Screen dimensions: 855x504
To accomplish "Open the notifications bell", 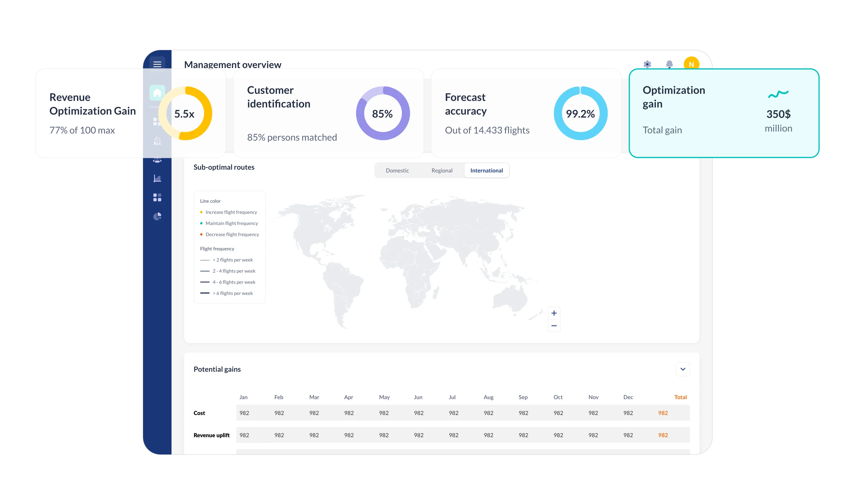I will coord(669,64).
